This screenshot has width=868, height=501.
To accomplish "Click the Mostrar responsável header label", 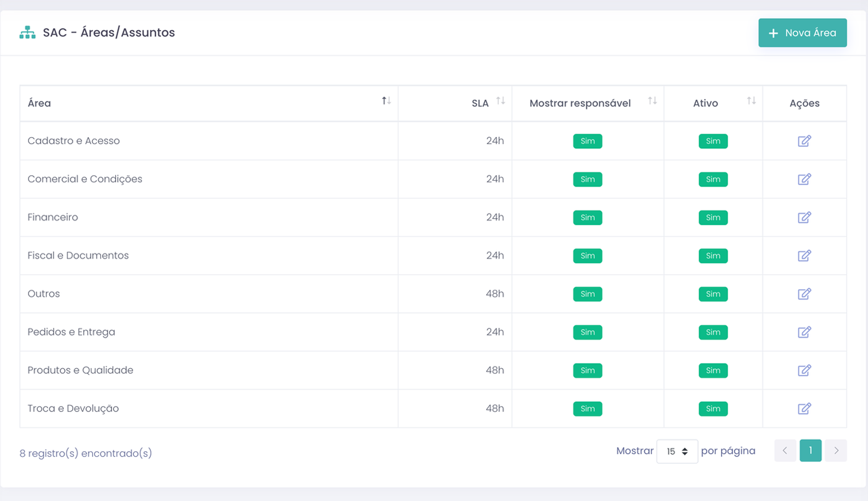I will (x=580, y=103).
